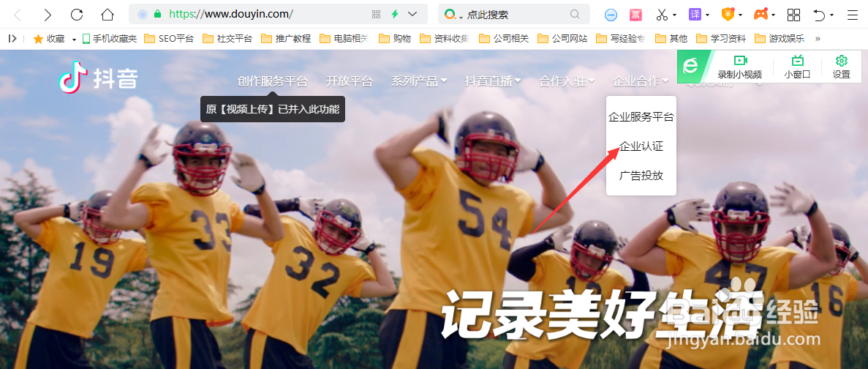Reload the current page
The height and width of the screenshot is (369, 868).
point(77,15)
